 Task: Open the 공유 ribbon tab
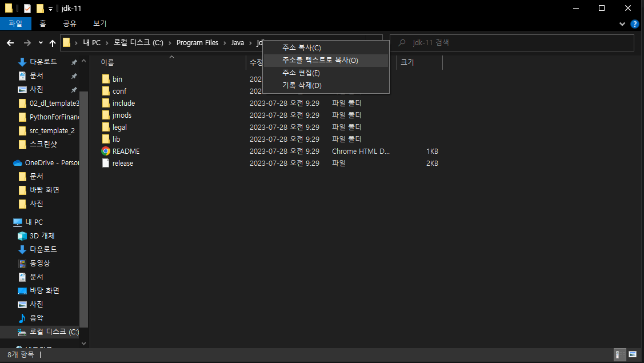[70, 23]
